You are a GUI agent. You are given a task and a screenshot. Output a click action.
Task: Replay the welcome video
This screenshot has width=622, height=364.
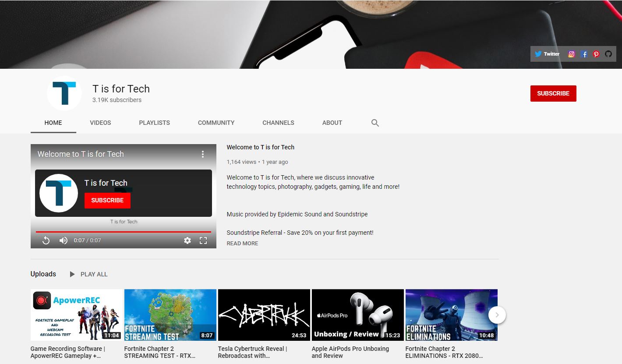(x=46, y=240)
